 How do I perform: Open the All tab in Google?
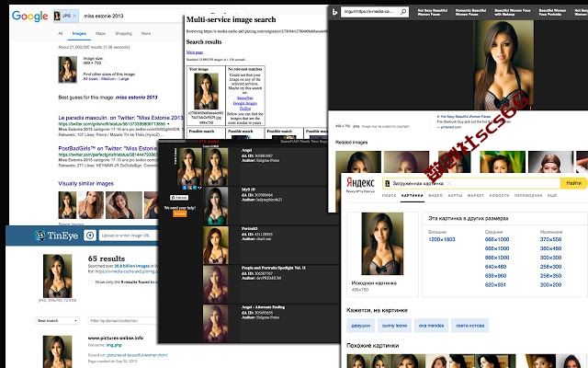61,33
